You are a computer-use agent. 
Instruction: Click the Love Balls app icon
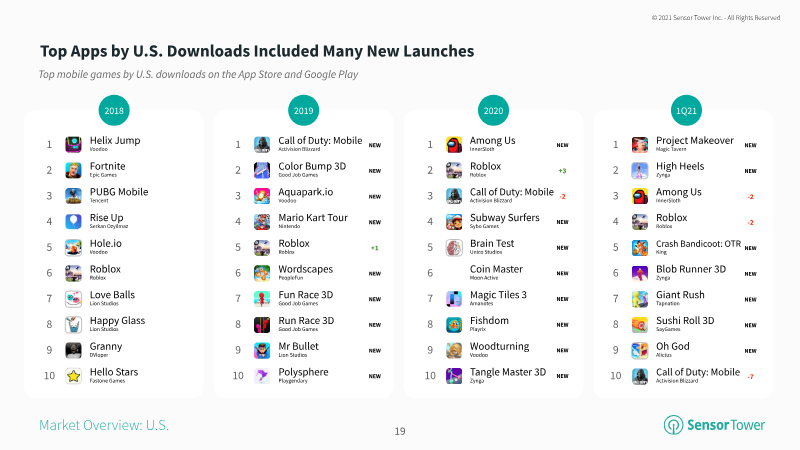[x=73, y=298]
